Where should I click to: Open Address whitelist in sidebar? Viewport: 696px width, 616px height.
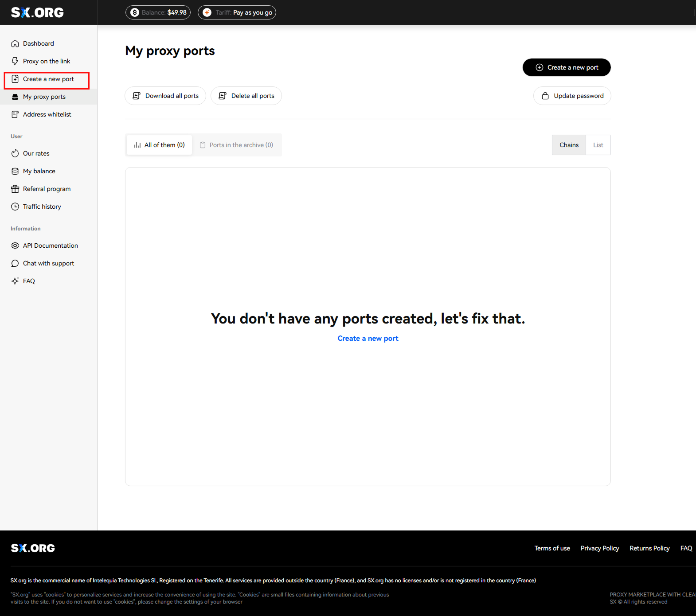point(47,114)
